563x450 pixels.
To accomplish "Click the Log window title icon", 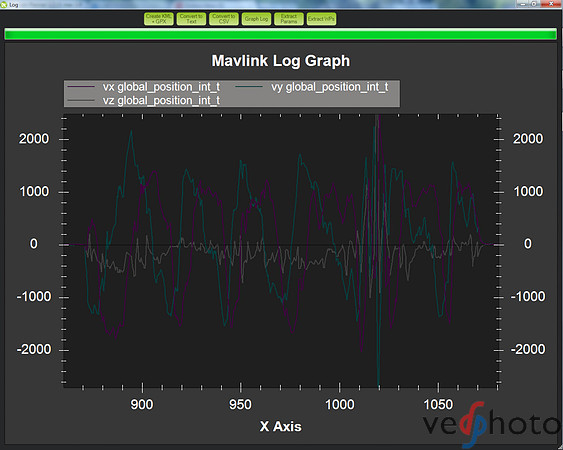I will [x=4, y=5].
